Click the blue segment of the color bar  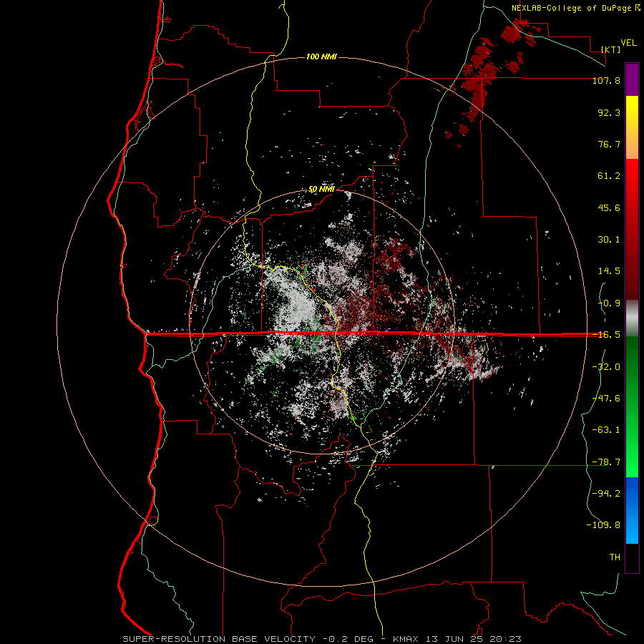[632, 510]
